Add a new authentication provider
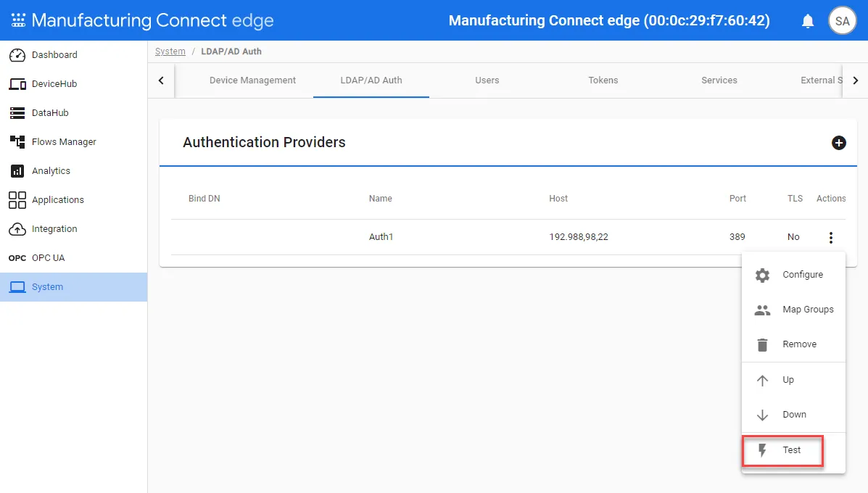Screen dimensions: 868x493 point(839,143)
